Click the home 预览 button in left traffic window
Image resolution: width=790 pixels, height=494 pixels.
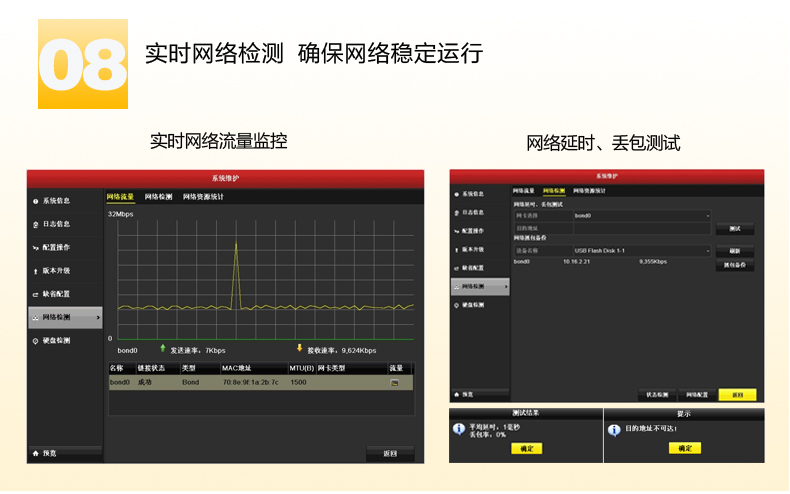65,454
